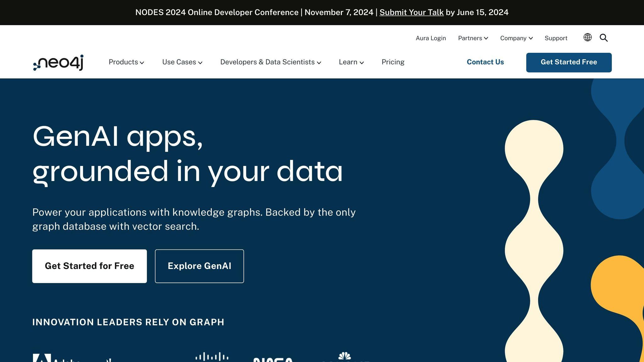Screen dimensions: 644x362
Task: Open the Submit Your Talk link
Action: point(411,12)
